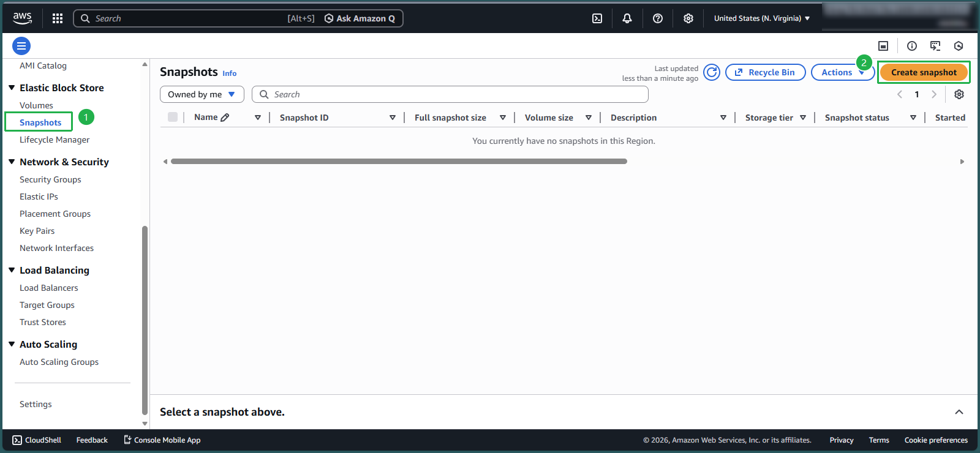980x453 pixels.
Task: Open the help question mark menu
Action: 658,18
